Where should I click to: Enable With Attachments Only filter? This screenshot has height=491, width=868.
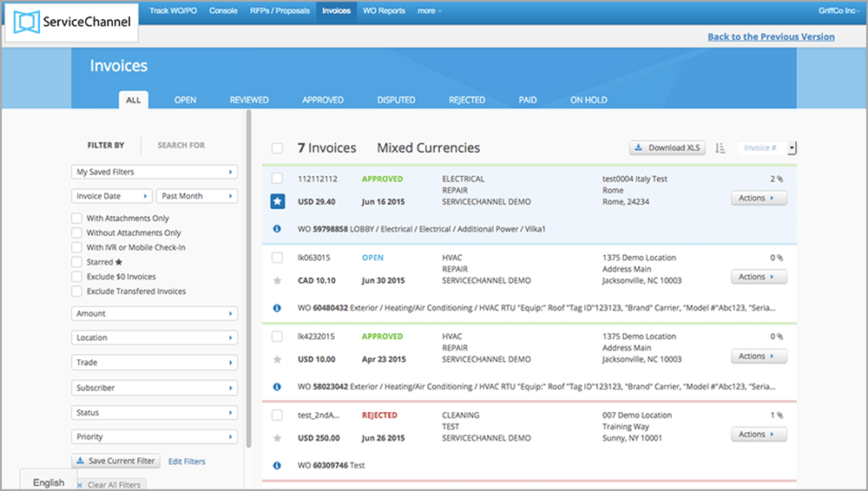pyautogui.click(x=77, y=219)
